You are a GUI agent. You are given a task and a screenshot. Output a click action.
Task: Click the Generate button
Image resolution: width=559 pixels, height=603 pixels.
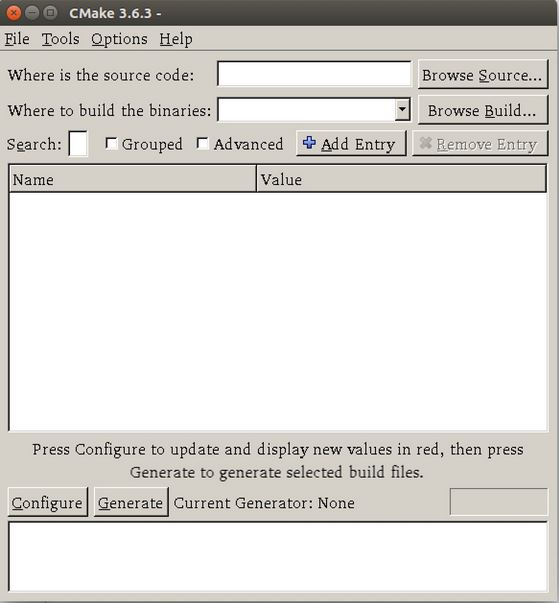131,502
